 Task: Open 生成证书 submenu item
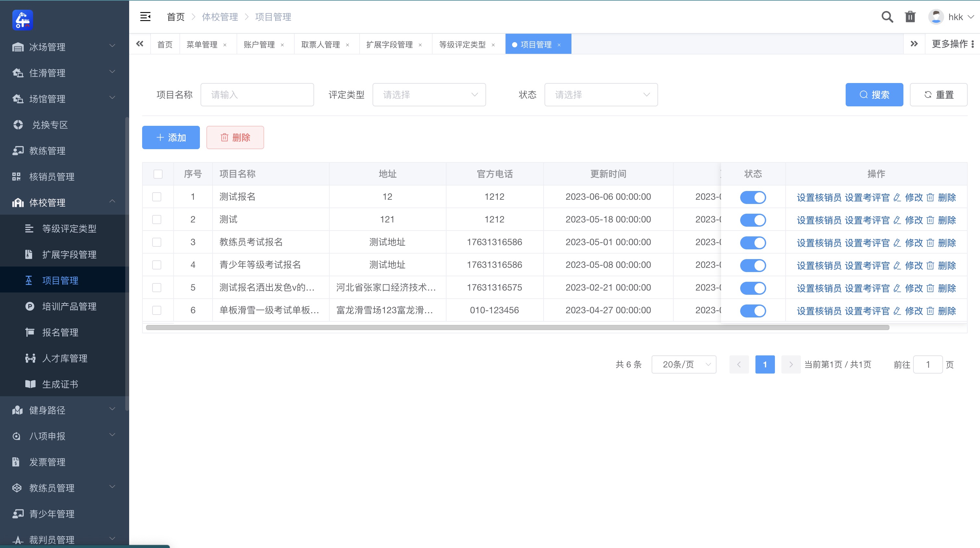tap(63, 384)
